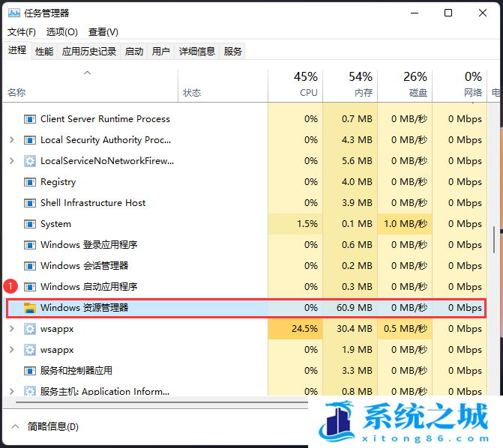Switch to the 服务 tab
Viewport: 503px width, 448px height.
click(232, 51)
